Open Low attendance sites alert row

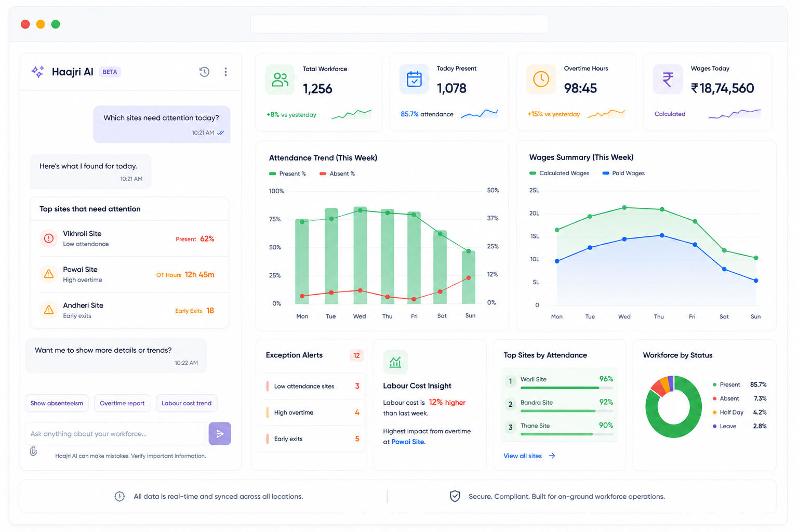313,386
